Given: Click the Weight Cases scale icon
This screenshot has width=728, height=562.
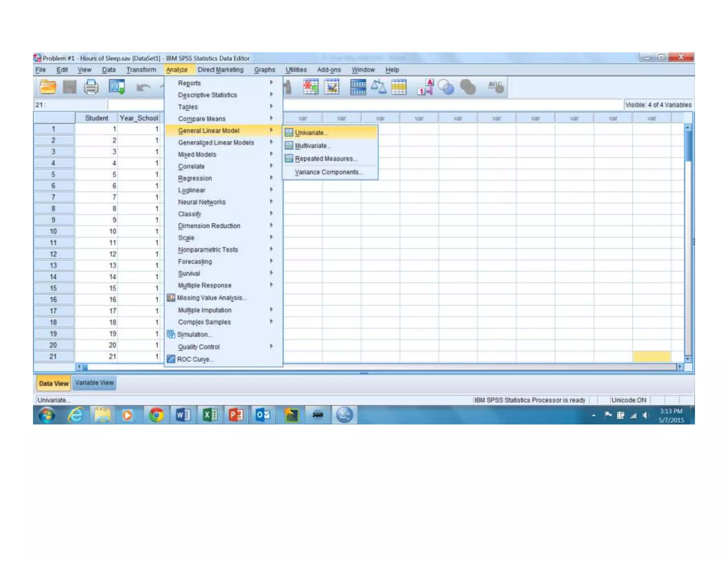Looking at the screenshot, I should pos(379,87).
